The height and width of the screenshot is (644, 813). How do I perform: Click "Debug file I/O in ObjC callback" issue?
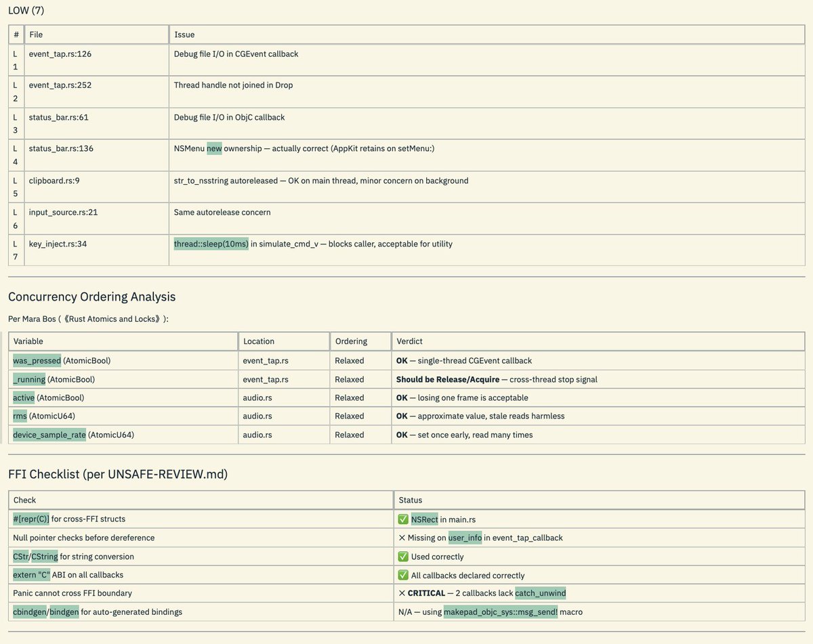pos(230,117)
